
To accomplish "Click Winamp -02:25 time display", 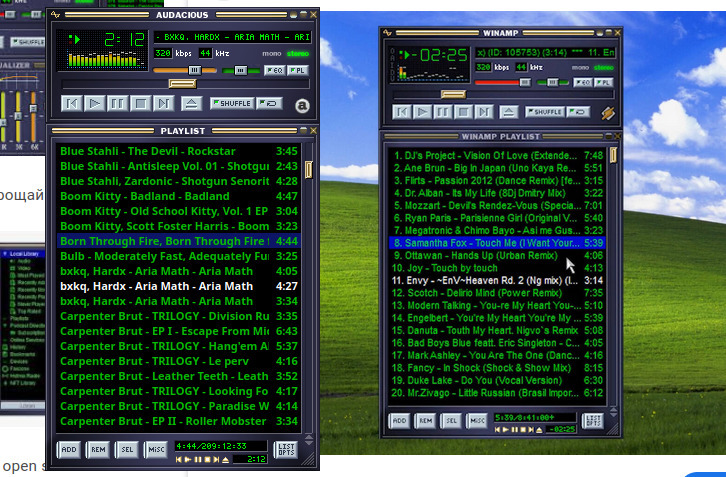I will (438, 56).
